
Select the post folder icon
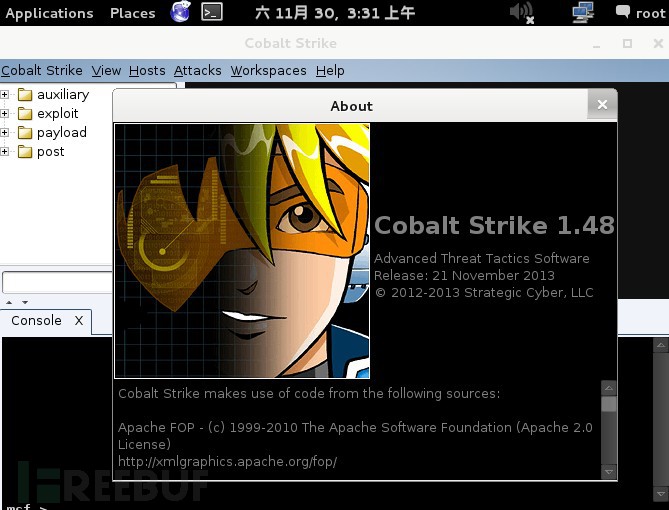25,152
